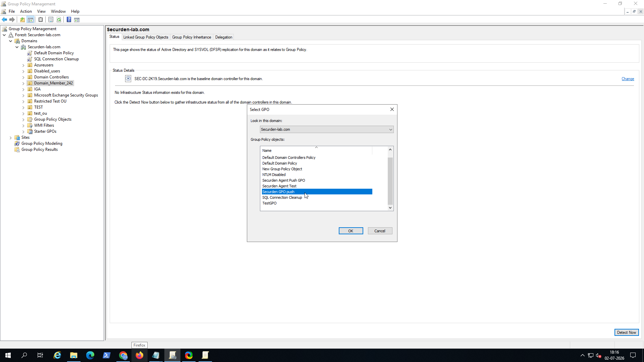
Task: Select 'Securden Agent Test' in GPO list
Action: (279, 186)
